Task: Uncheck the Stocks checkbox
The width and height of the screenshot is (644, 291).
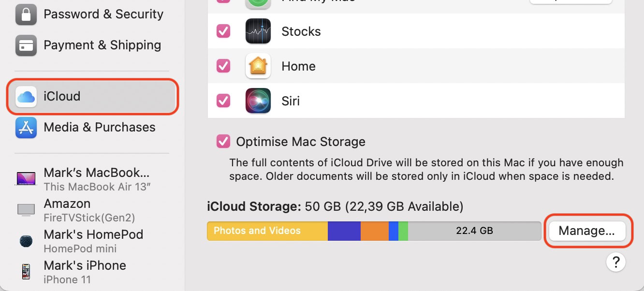Action: 223,31
